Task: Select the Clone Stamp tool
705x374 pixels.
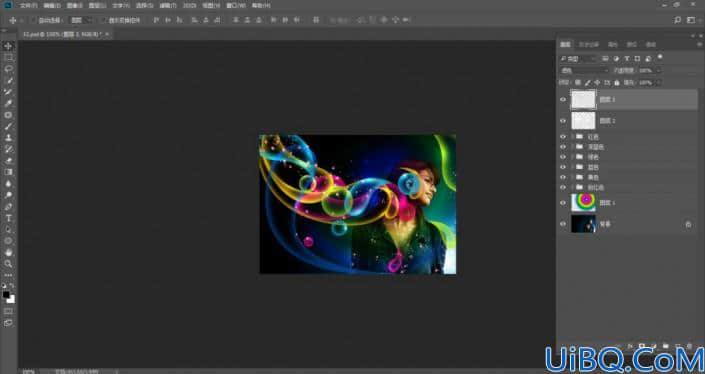Action: 8,138
